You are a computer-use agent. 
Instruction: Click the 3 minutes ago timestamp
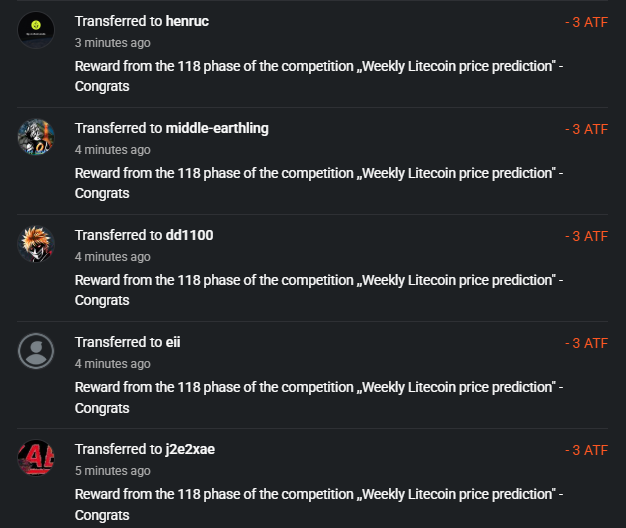(x=113, y=43)
